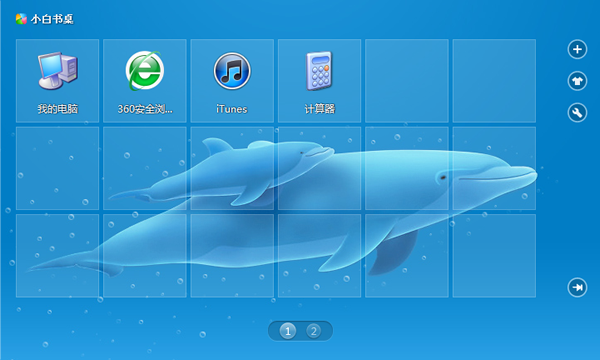Image resolution: width=600 pixels, height=360 pixels.
Task: Select the empty tile above the exit arrow row's end
Action: click(x=494, y=168)
